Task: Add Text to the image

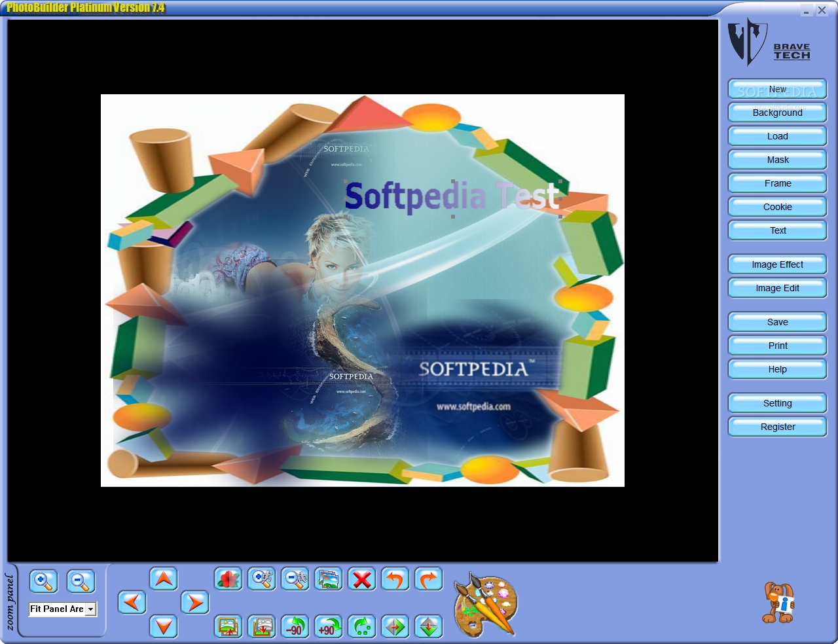Action: (x=778, y=230)
